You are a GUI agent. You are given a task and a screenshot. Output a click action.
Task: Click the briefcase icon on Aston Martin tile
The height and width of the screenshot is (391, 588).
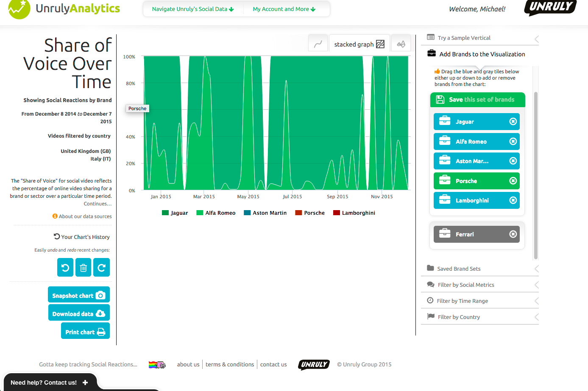[x=445, y=160]
